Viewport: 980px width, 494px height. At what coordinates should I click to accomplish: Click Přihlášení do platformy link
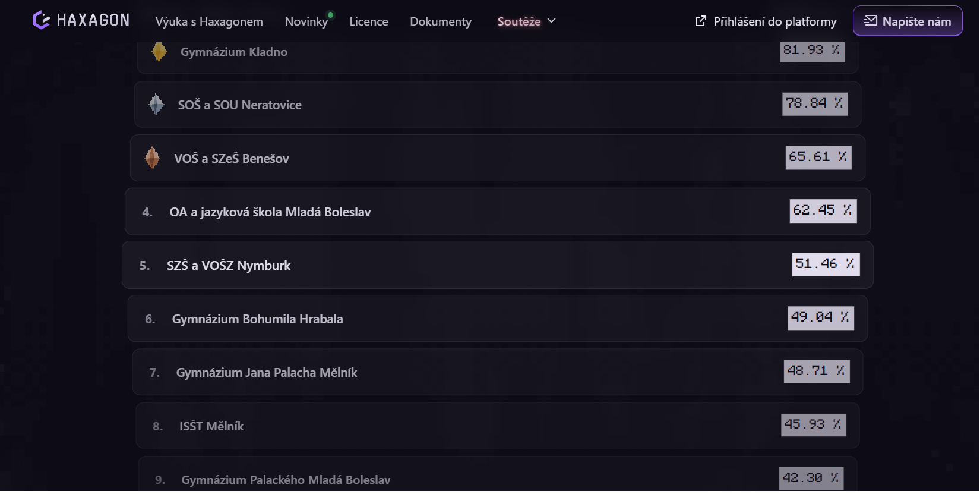pos(774,21)
